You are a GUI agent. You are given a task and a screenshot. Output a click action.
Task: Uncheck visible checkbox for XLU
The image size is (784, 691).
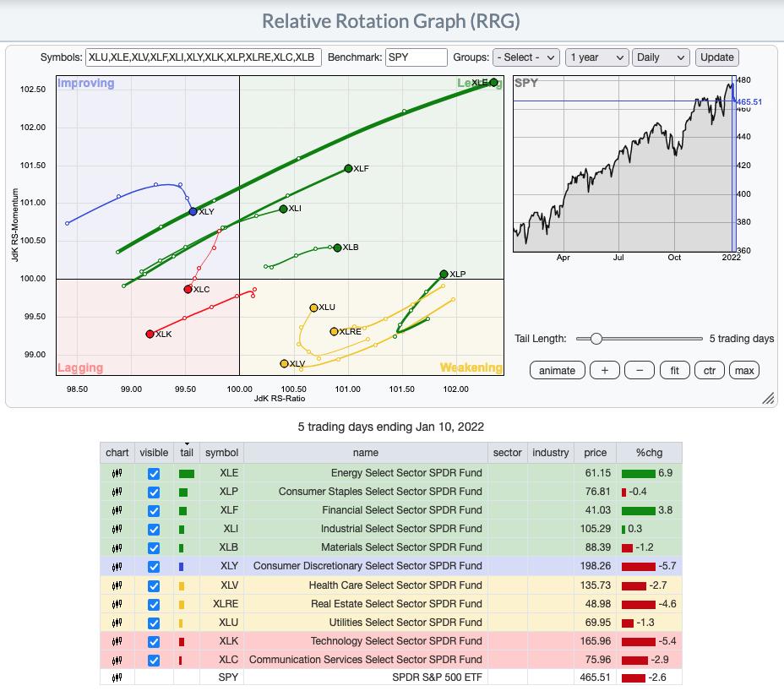click(154, 623)
